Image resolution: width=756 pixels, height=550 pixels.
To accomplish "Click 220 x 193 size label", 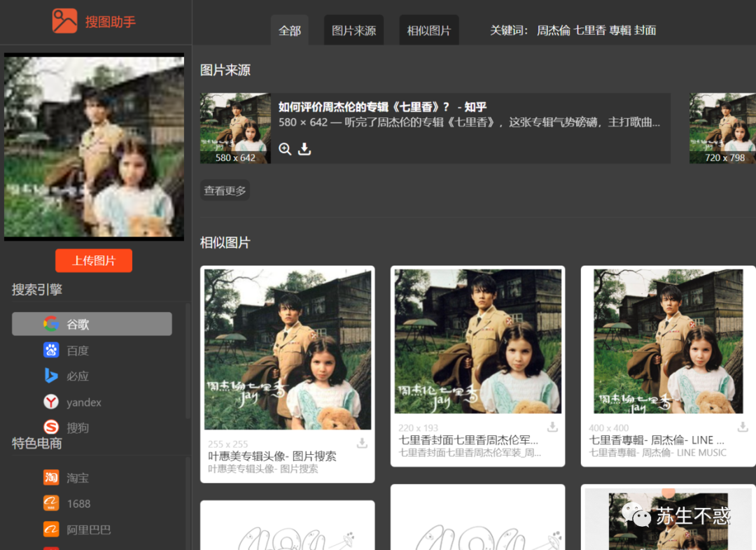I will click(x=418, y=428).
